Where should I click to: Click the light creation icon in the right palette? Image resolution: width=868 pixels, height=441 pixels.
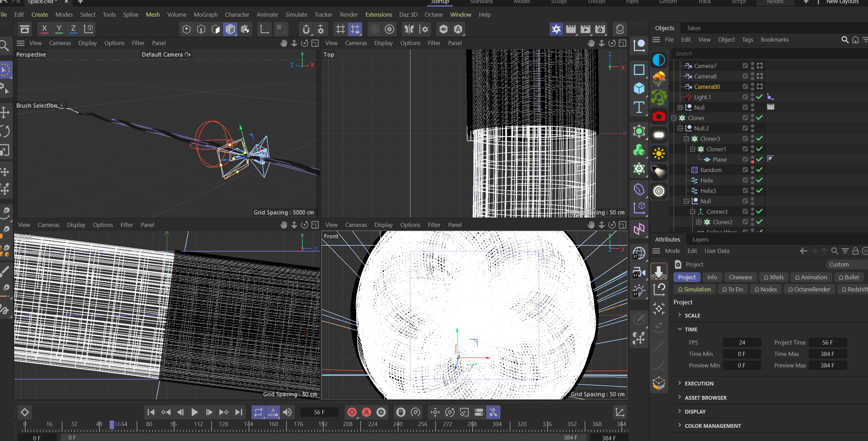(x=658, y=154)
